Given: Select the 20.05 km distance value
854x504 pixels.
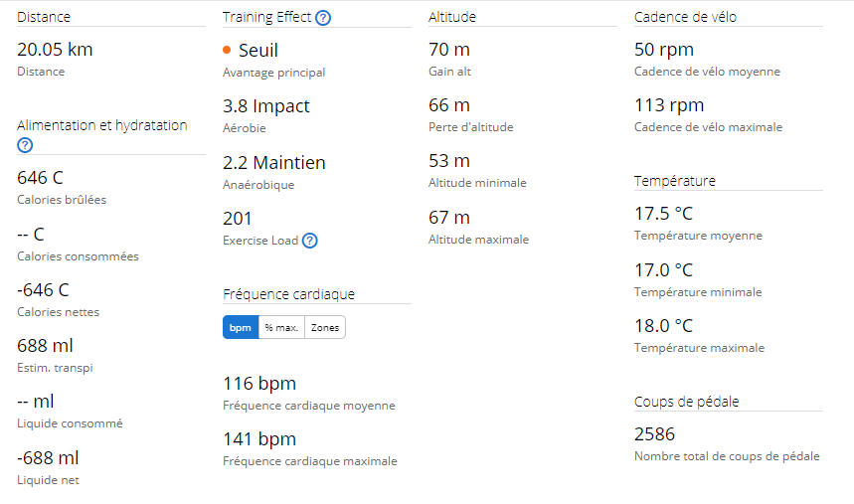Looking at the screenshot, I should click(55, 50).
